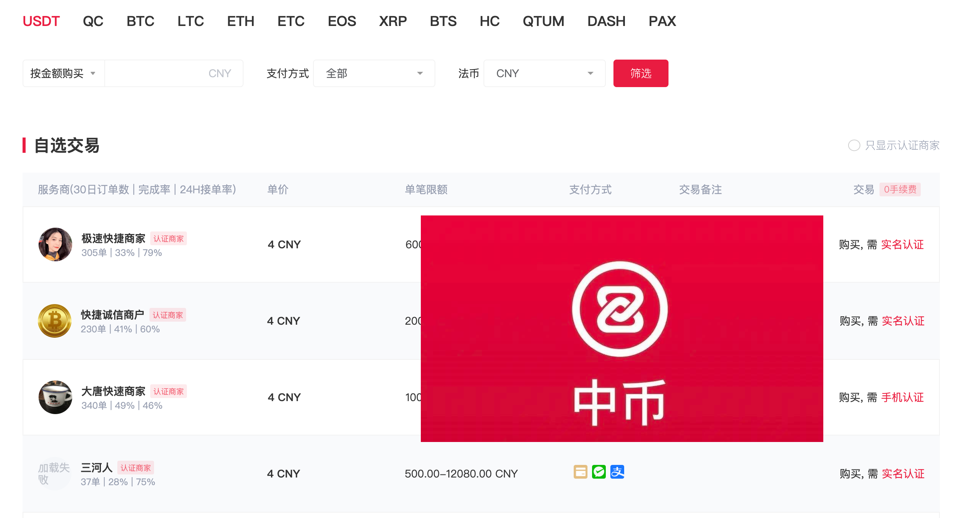980x518 pixels.
Task: Click the 手机认证 link for 大唐快速商家
Action: point(902,397)
